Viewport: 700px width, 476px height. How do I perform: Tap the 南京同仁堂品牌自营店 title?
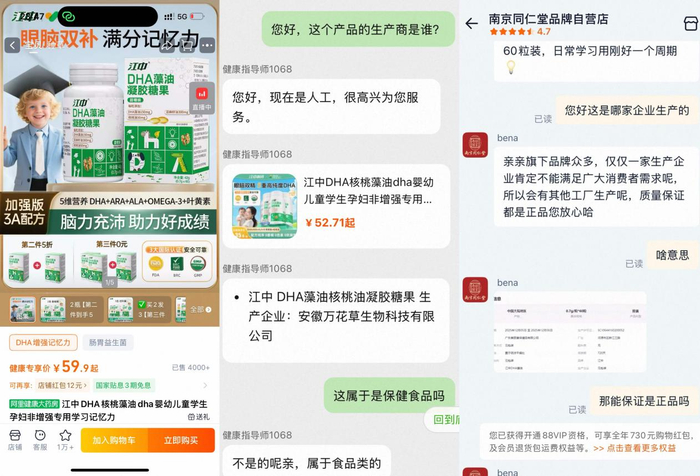(548, 19)
